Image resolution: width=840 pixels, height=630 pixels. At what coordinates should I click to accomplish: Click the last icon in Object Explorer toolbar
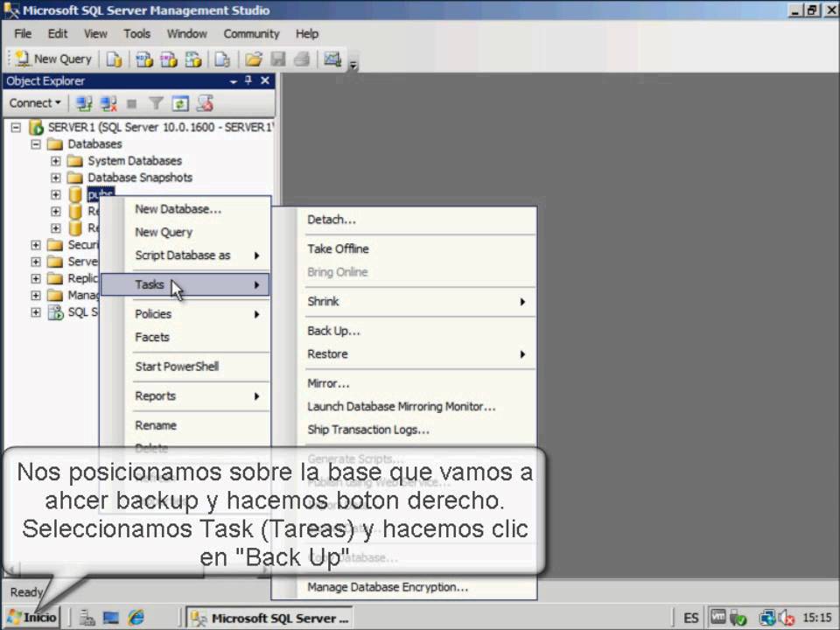[x=205, y=103]
